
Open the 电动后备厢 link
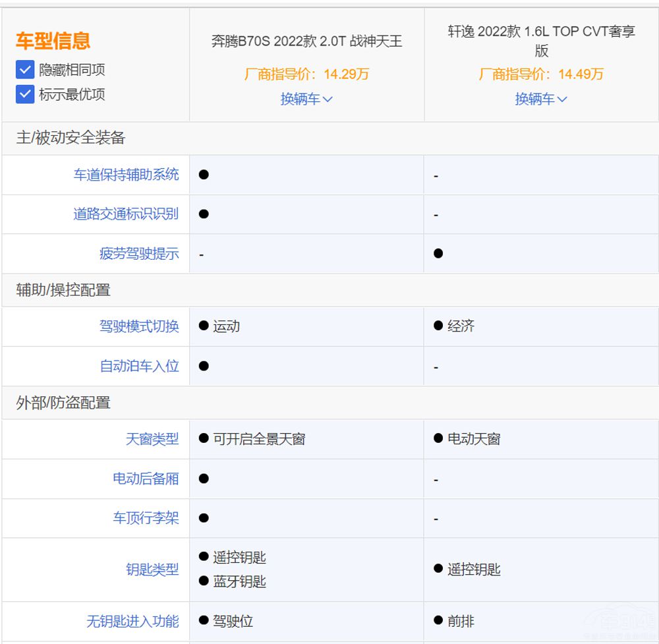[x=146, y=479]
